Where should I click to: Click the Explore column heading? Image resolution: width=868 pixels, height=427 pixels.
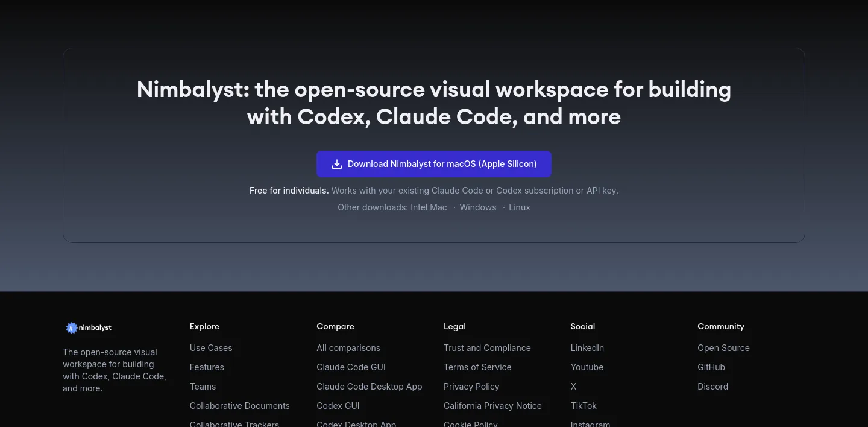204,326
